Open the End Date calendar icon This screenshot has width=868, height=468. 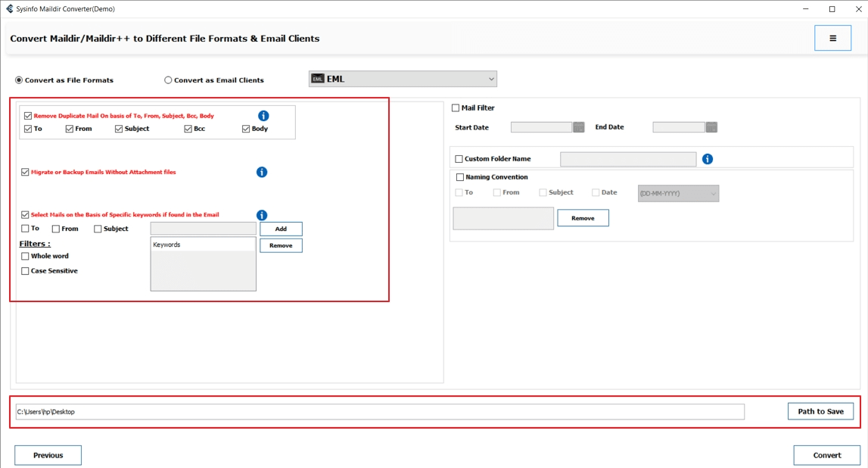click(711, 127)
